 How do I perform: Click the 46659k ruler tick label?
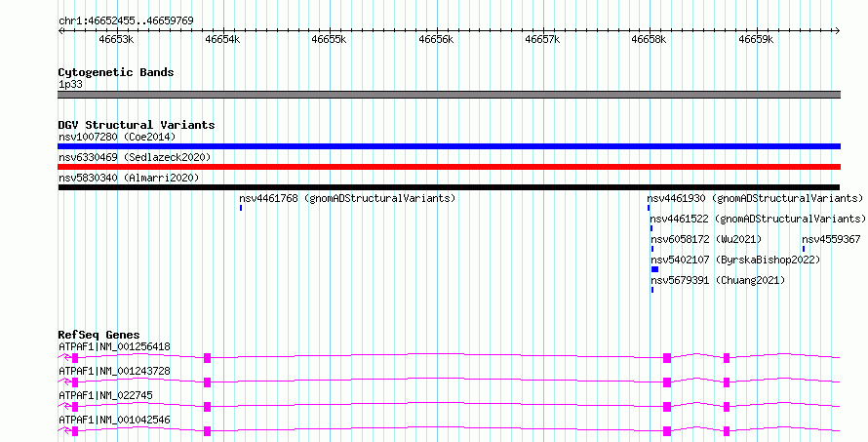[x=756, y=40]
